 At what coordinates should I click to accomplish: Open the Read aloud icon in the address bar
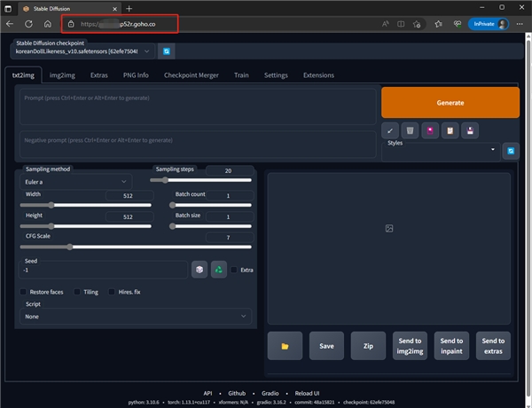[x=385, y=24]
